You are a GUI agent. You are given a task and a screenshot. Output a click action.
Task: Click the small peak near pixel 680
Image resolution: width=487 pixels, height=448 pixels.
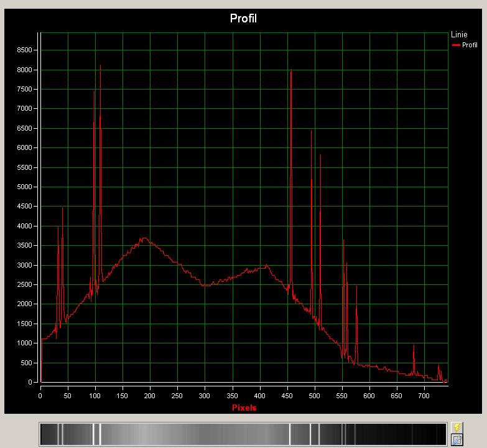point(414,346)
